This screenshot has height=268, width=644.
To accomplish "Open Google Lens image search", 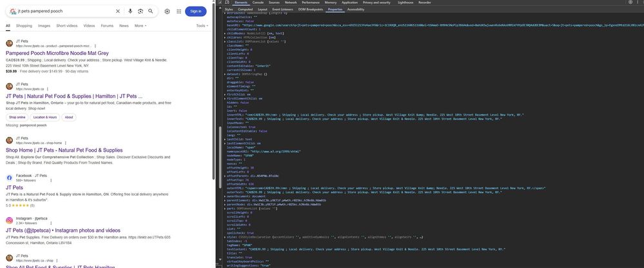I will coord(141,11).
